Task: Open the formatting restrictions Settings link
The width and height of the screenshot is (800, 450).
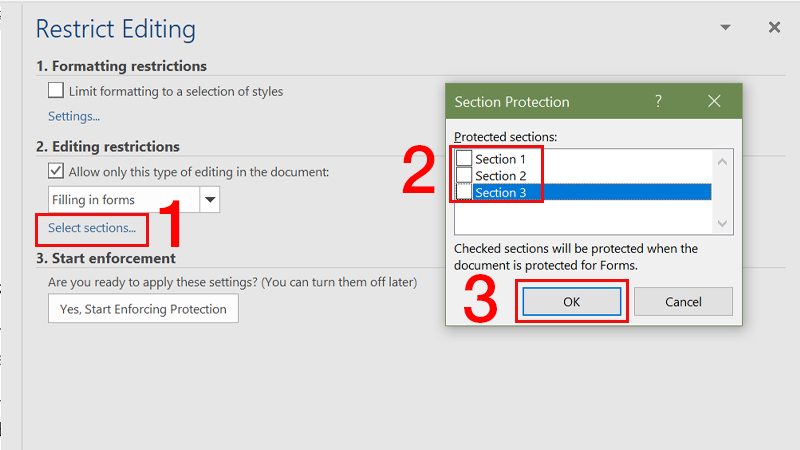Action: click(74, 116)
